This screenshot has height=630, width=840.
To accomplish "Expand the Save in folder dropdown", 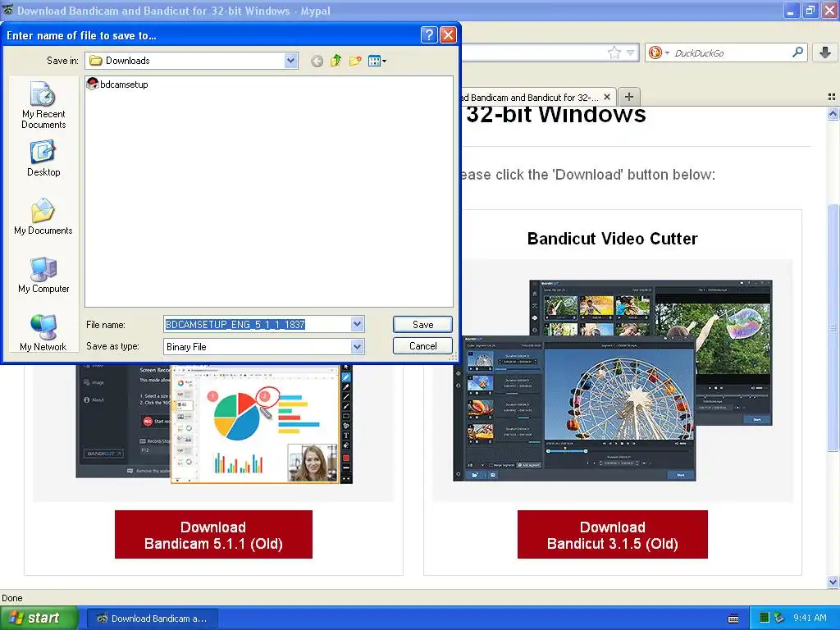I will coord(290,61).
